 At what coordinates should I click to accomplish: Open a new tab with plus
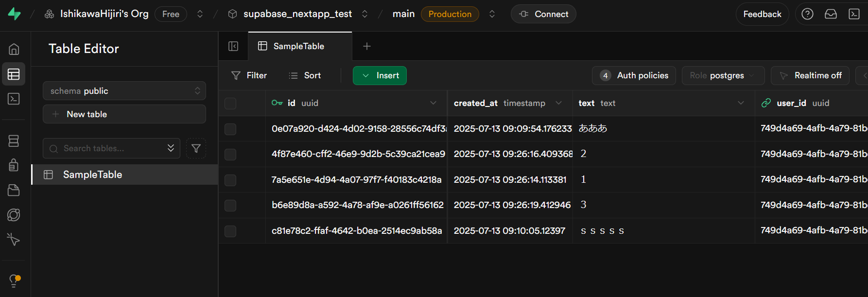pos(367,46)
